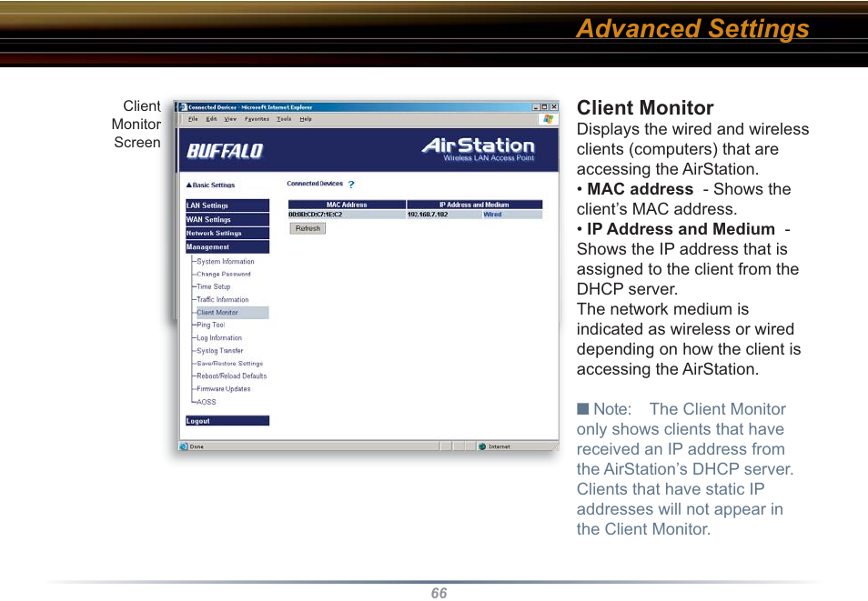Image resolution: width=868 pixels, height=601 pixels.
Task: Open WAN Settings section
Action: click(227, 219)
